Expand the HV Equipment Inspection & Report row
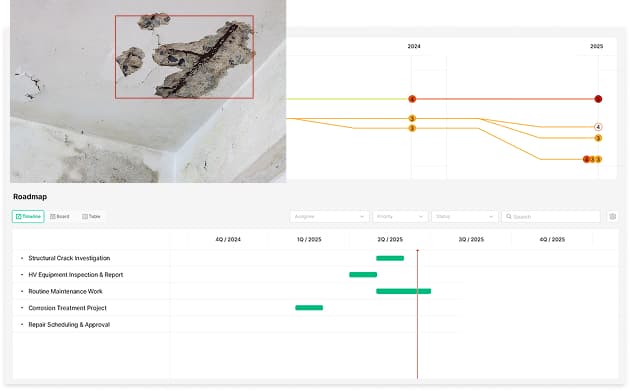 (22, 275)
